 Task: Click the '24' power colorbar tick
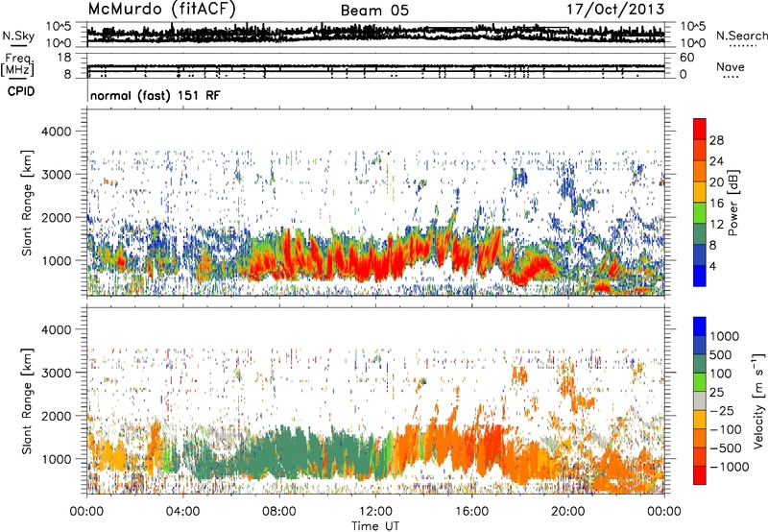tap(716, 161)
